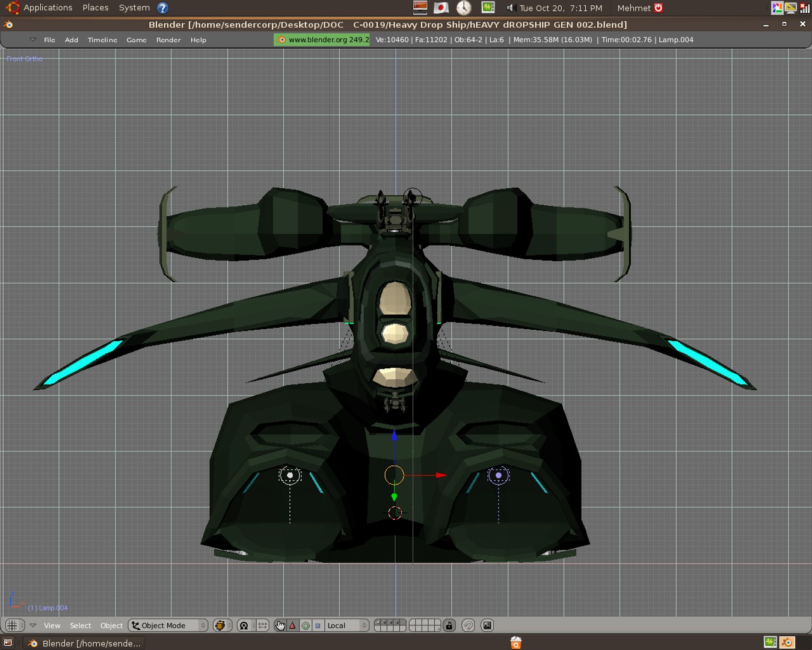Click the Blender icon in bottom-right tray

coord(787,643)
